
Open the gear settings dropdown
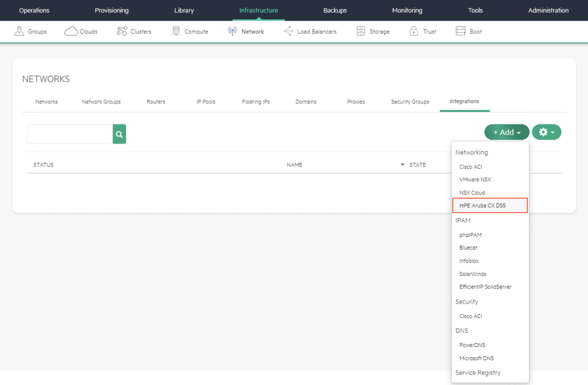[546, 133]
